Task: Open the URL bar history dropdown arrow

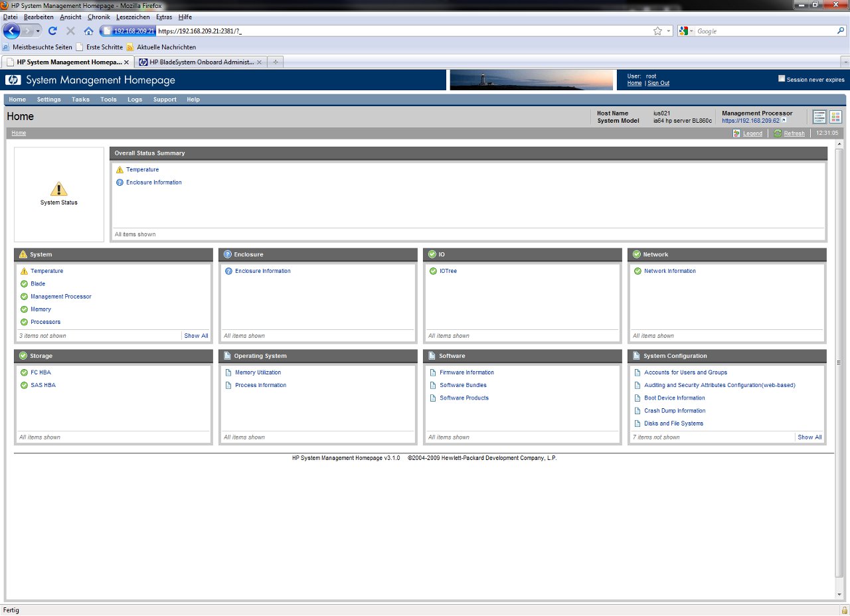Action: pos(669,31)
